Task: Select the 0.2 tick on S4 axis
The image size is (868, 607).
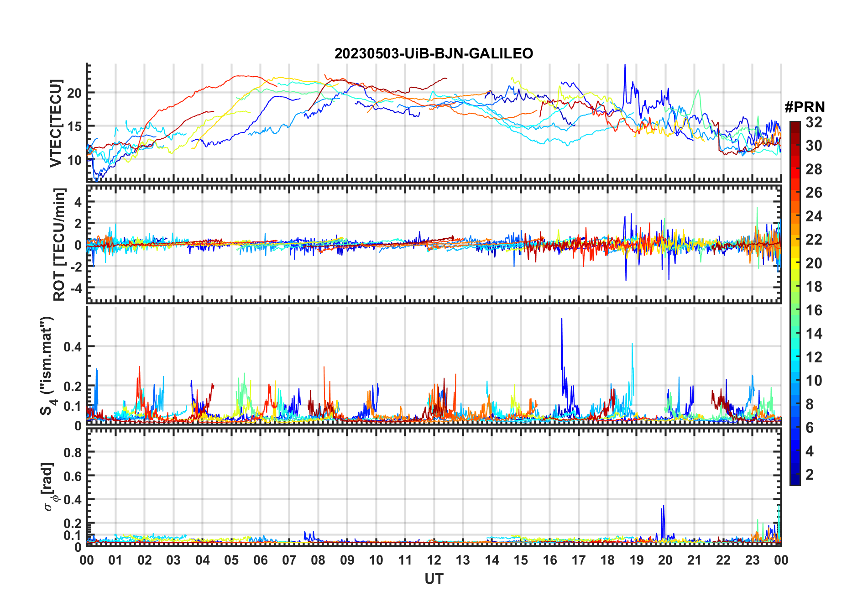Action: coord(73,386)
